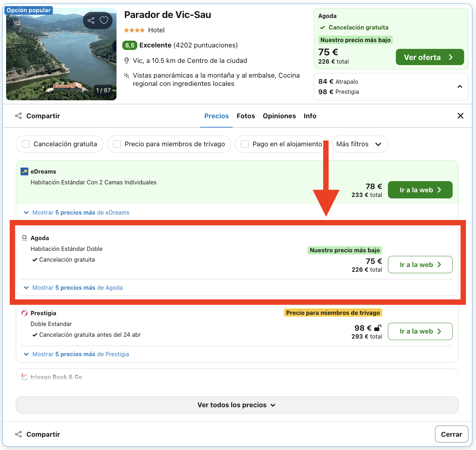The width and height of the screenshot is (476, 450).
Task: Click the 78 € eDreams price
Action: point(374,186)
